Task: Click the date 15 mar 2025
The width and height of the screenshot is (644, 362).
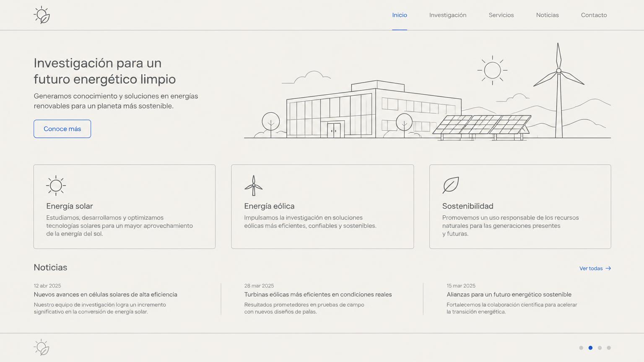Action: [x=461, y=286]
